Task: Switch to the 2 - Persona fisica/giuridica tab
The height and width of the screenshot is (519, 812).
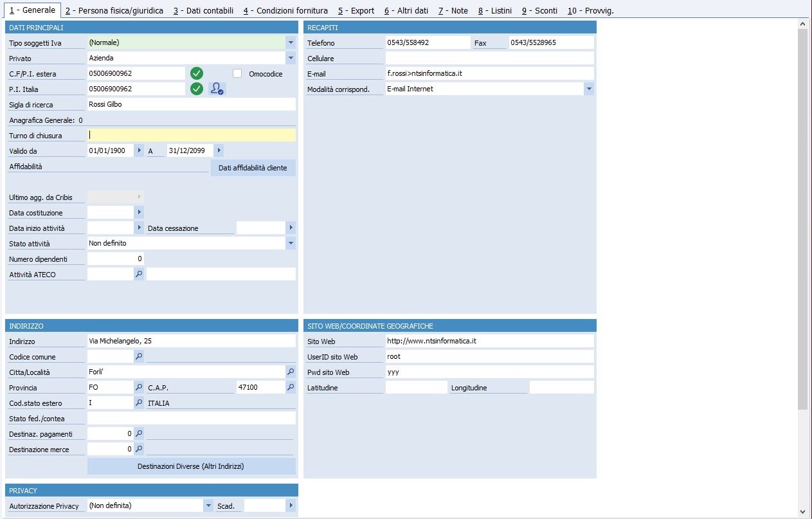Action: [114, 11]
